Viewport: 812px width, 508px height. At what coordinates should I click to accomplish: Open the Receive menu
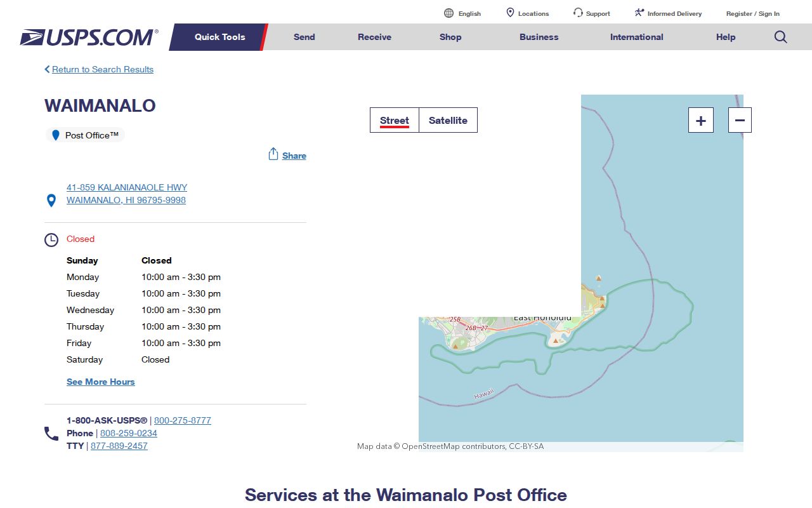[375, 37]
